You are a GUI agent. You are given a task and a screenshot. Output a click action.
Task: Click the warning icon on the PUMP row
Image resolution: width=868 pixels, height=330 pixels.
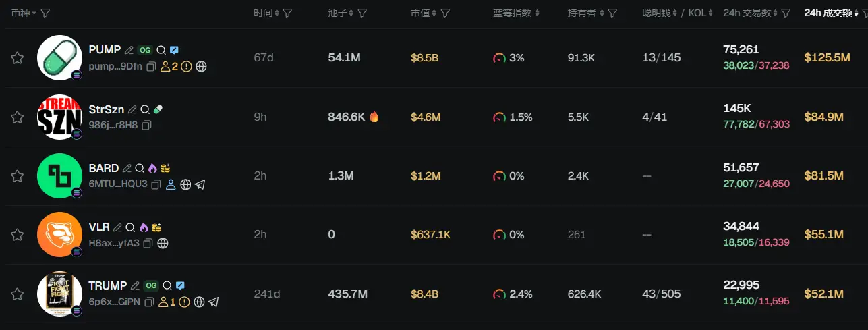point(186,66)
